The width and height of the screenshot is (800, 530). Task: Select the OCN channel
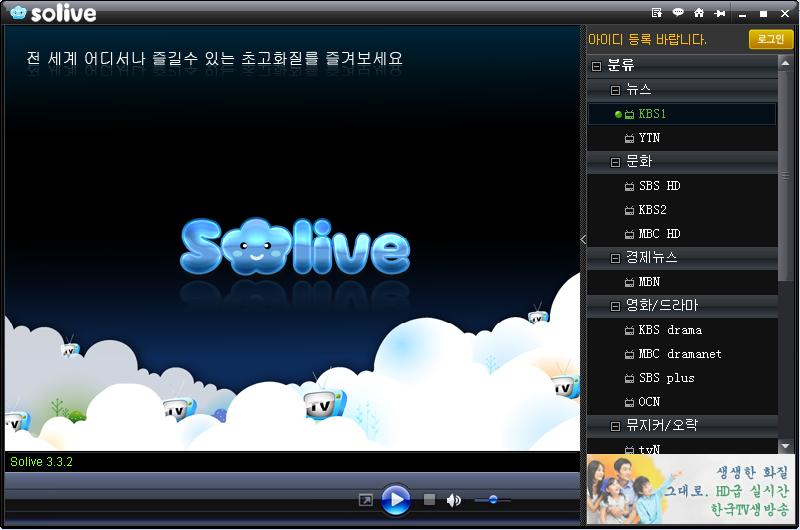point(682,402)
